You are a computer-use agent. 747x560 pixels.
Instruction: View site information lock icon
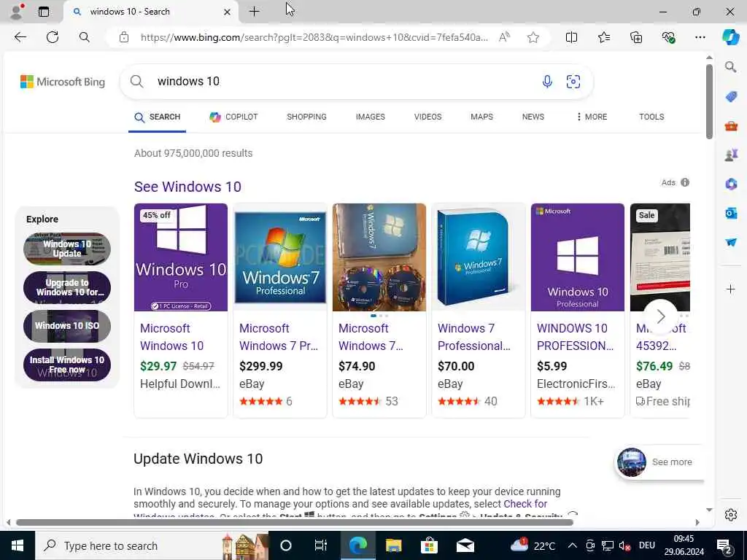click(x=124, y=37)
